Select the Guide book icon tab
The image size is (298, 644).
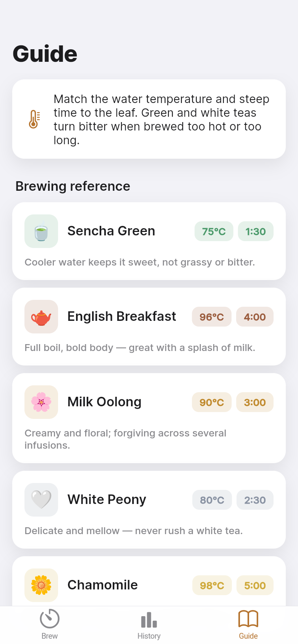[248, 625]
